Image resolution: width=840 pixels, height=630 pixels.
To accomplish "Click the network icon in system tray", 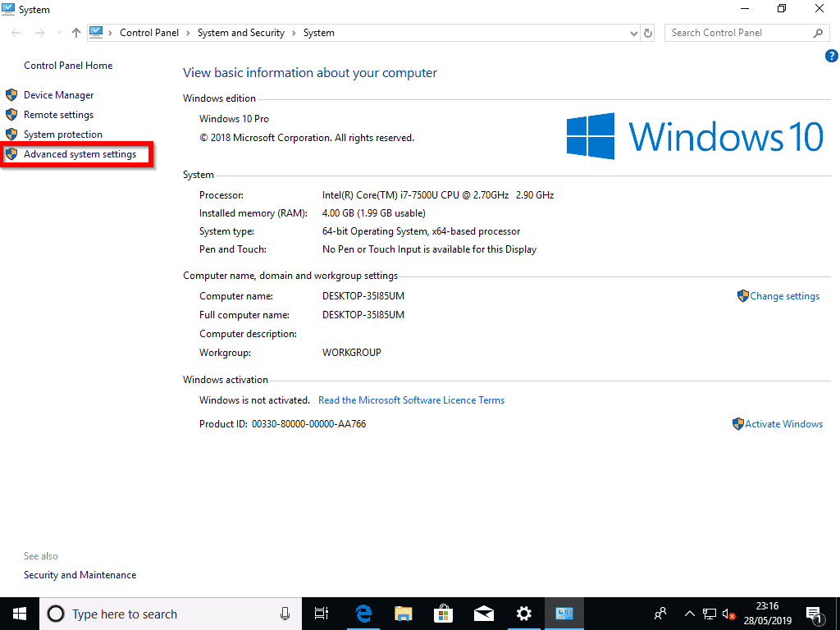I will 710,614.
